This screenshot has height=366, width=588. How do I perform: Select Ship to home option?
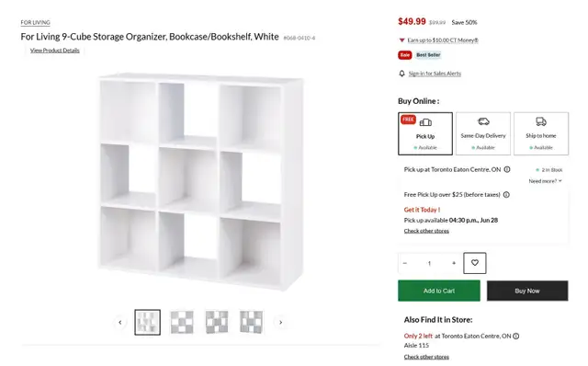(x=541, y=133)
